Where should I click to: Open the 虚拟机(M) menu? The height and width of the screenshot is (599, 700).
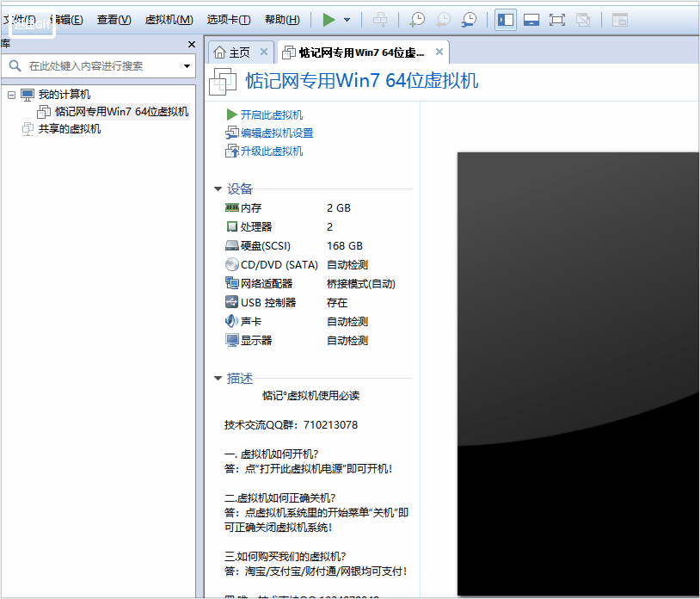[169, 20]
